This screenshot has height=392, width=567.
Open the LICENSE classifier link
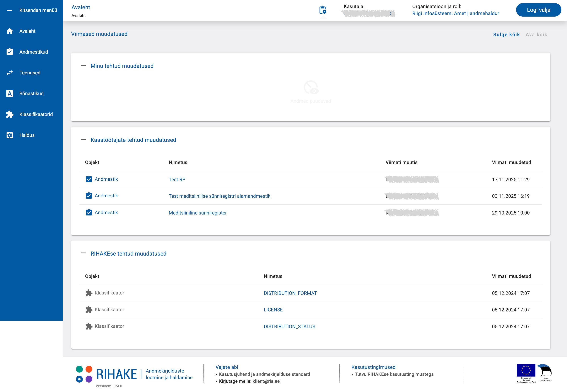coord(273,310)
